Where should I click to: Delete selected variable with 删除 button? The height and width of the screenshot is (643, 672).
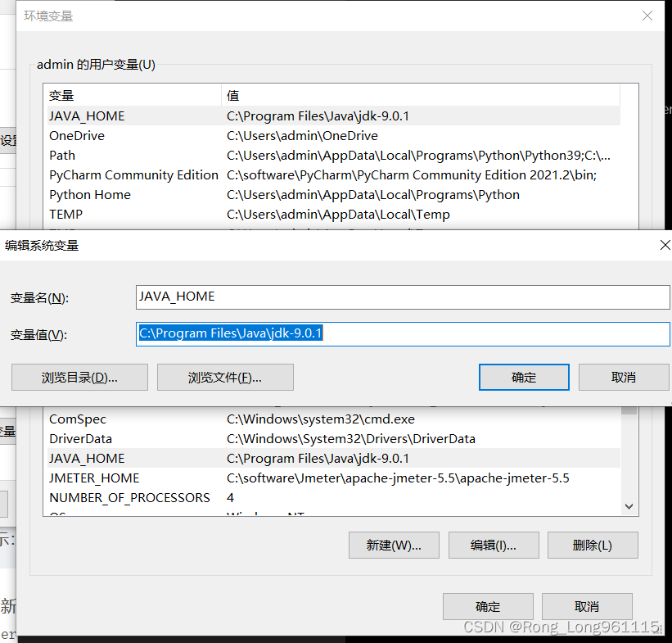593,545
